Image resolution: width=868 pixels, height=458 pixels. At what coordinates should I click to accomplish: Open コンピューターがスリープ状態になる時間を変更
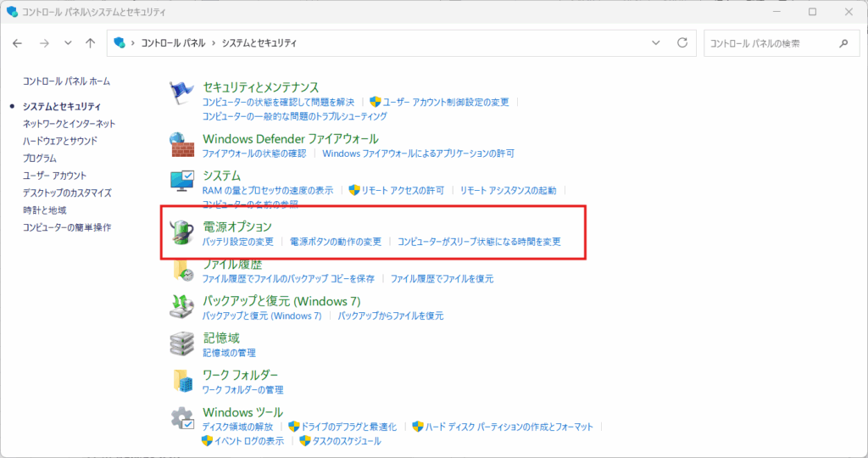480,242
